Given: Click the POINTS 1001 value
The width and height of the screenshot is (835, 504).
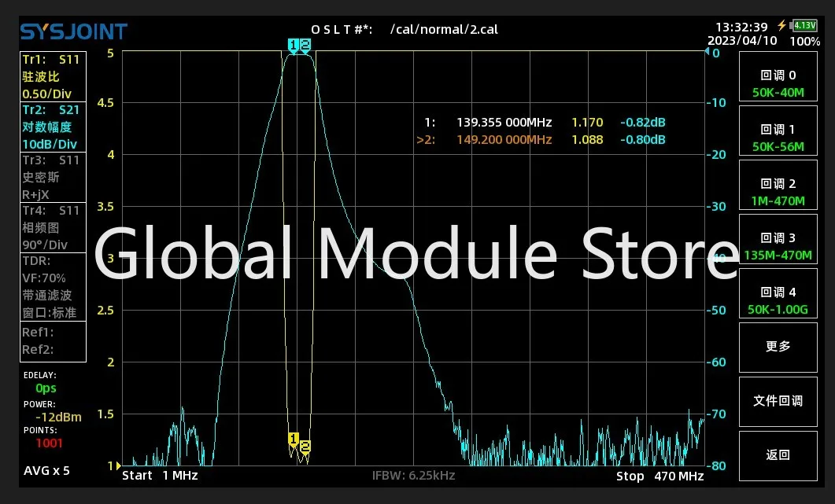Looking at the screenshot, I should [49, 443].
